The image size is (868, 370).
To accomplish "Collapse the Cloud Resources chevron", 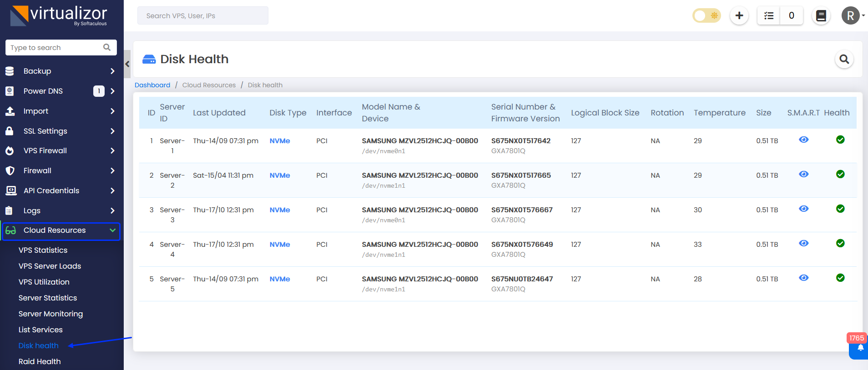I will point(112,230).
